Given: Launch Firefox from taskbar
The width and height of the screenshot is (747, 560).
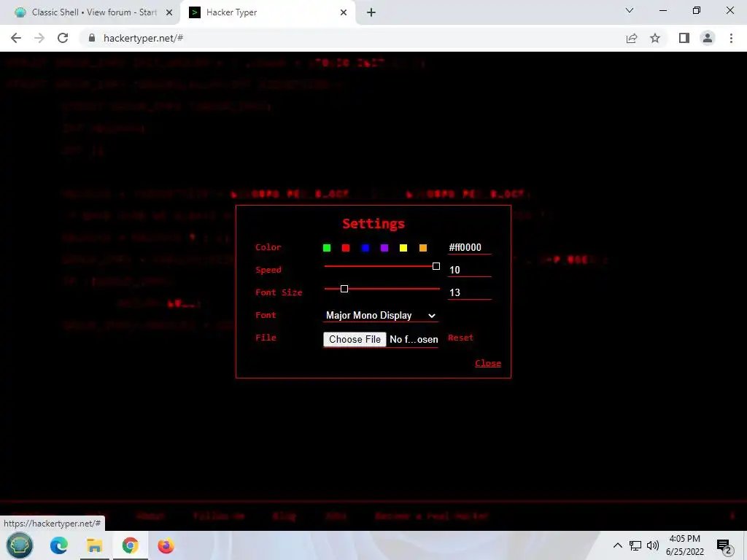Looking at the screenshot, I should coord(166,545).
